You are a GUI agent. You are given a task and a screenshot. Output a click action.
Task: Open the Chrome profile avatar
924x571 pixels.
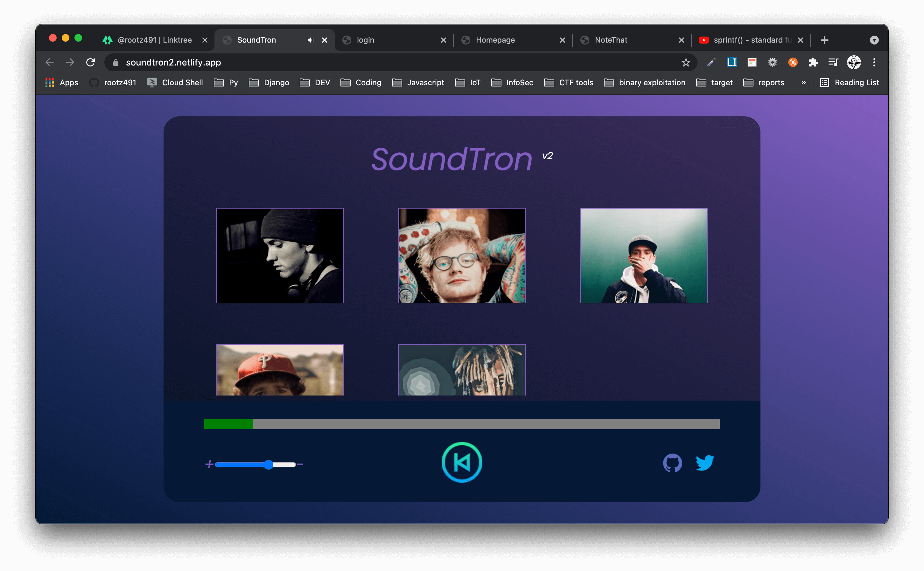(854, 62)
